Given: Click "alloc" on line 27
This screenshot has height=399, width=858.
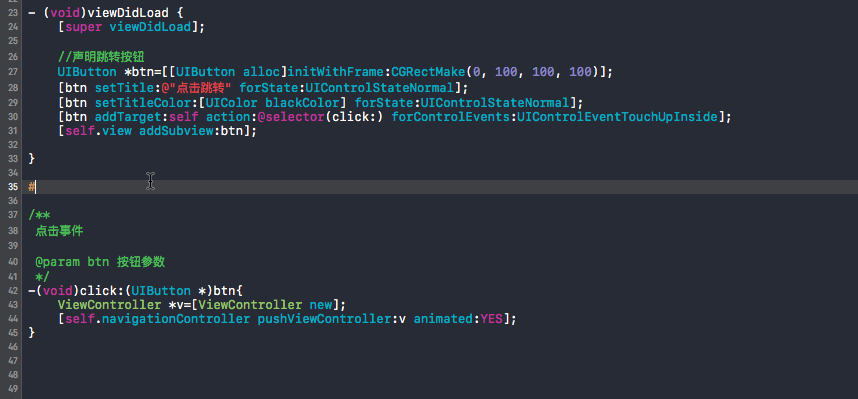Looking at the screenshot, I should pos(262,72).
